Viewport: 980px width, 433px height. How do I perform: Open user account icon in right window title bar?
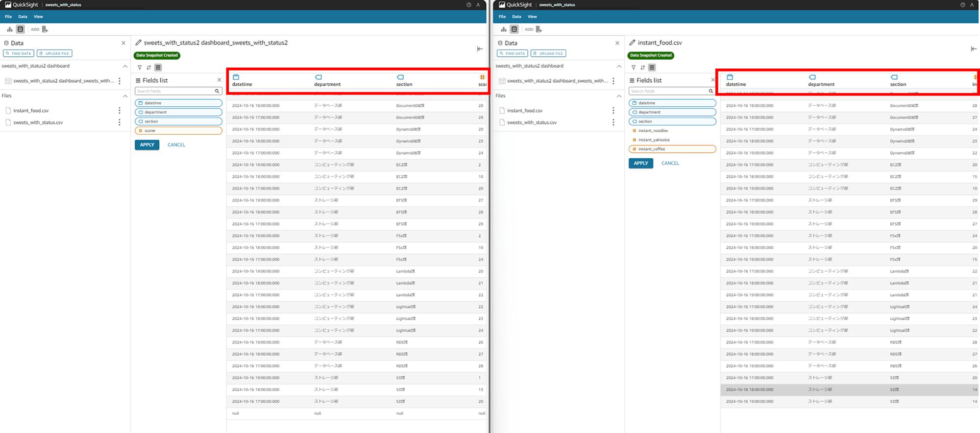(972, 5)
